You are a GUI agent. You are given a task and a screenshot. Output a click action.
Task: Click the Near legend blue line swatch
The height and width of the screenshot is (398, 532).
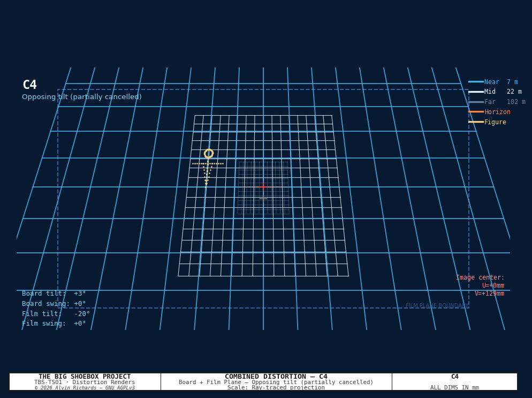click(x=476, y=82)
